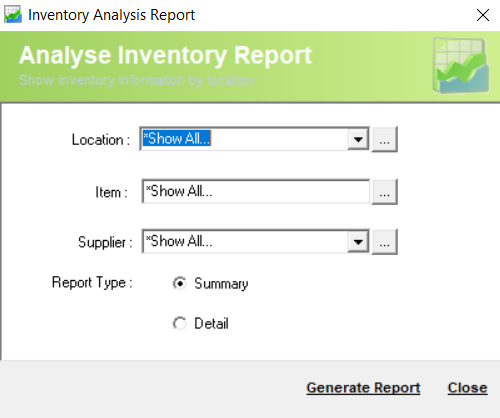The image size is (500, 418).
Task: Open the Location browse ellipsis button
Action: pyautogui.click(x=384, y=139)
